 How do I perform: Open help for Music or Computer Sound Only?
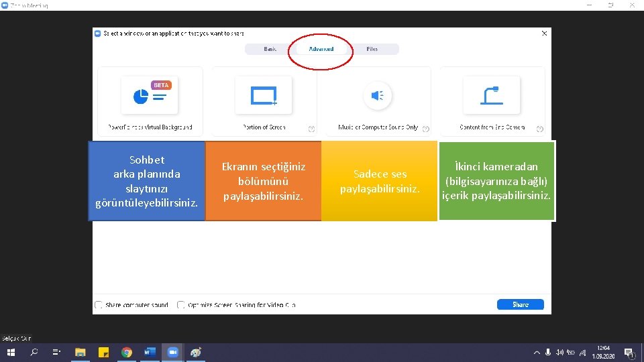tap(426, 129)
